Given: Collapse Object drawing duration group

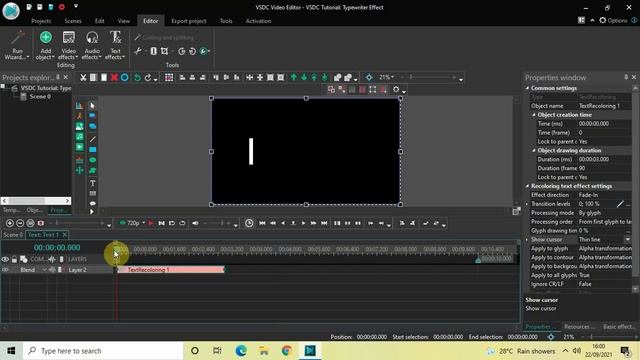Looking at the screenshot, I should [533, 150].
